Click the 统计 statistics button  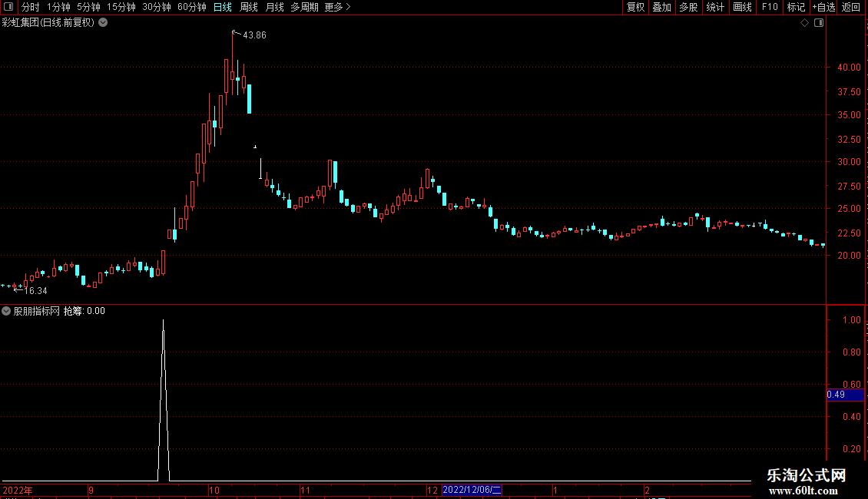pyautogui.click(x=715, y=7)
